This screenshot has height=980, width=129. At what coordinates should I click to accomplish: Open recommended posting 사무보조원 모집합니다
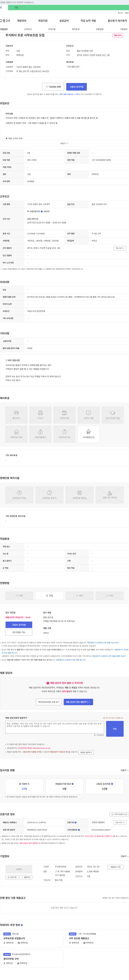coord(14,939)
